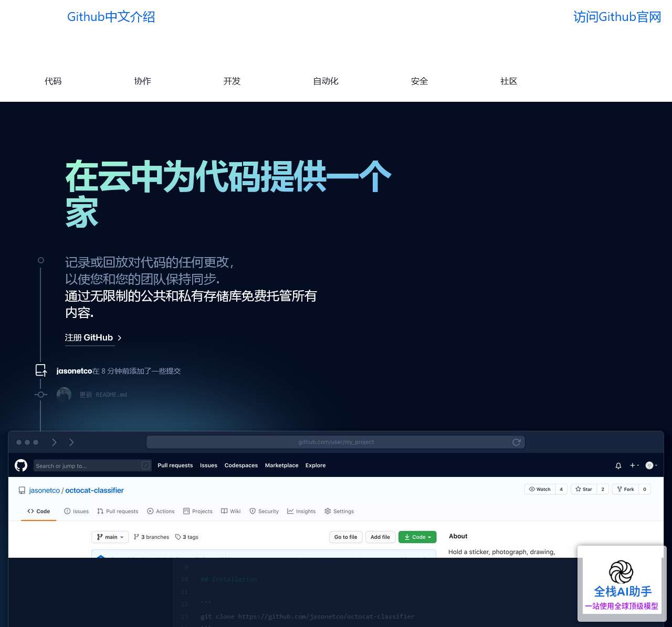Select the 协作 navigation tab
Viewport: 672px width, 627px height.
tap(142, 81)
